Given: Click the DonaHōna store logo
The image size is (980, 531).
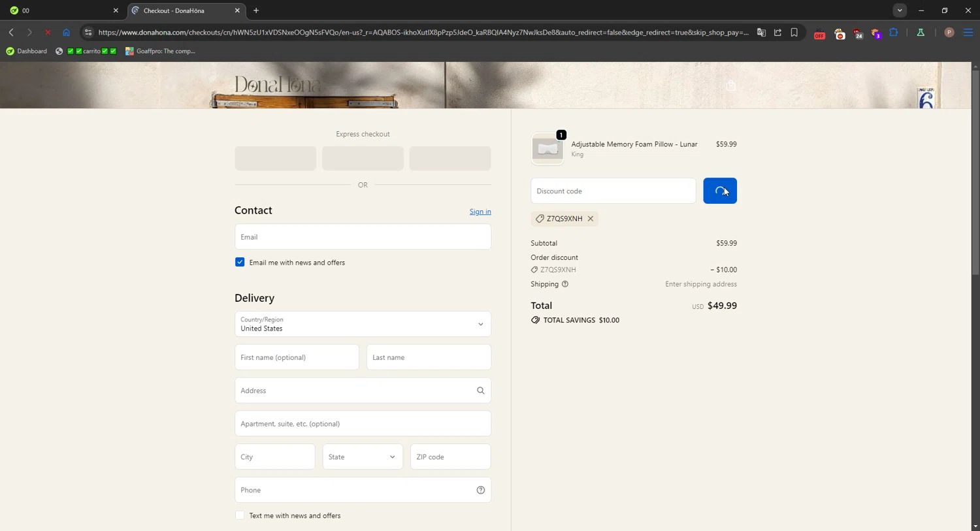Looking at the screenshot, I should pyautogui.click(x=277, y=84).
